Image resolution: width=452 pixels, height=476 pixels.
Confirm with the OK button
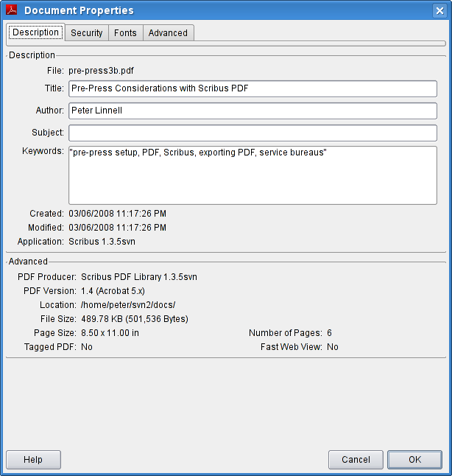[x=414, y=460]
